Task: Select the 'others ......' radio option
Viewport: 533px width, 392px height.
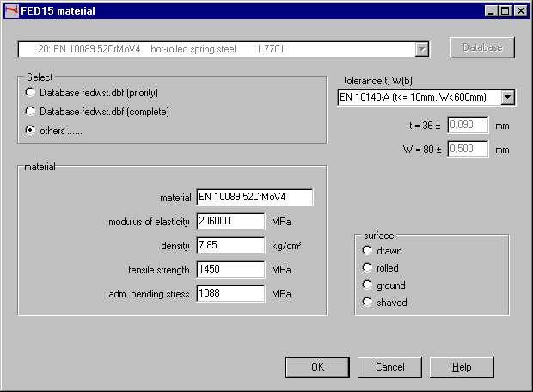Action: [31, 130]
